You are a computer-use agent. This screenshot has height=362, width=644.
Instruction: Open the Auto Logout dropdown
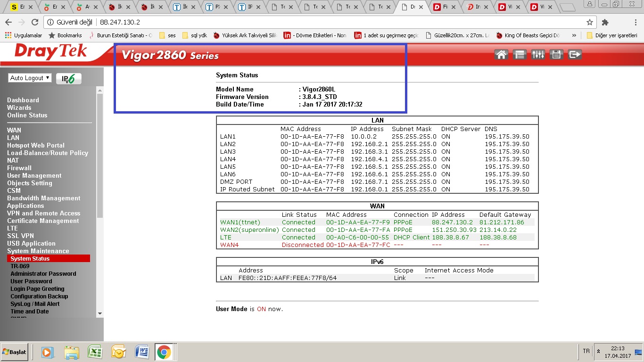click(30, 78)
